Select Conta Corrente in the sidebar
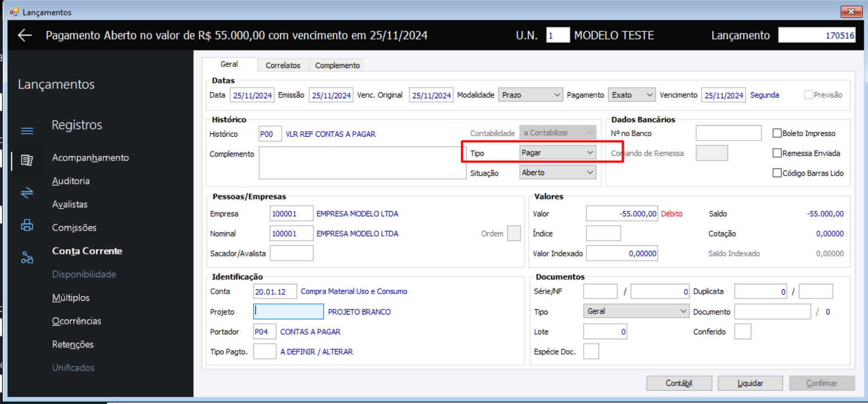The height and width of the screenshot is (404, 868). (87, 251)
